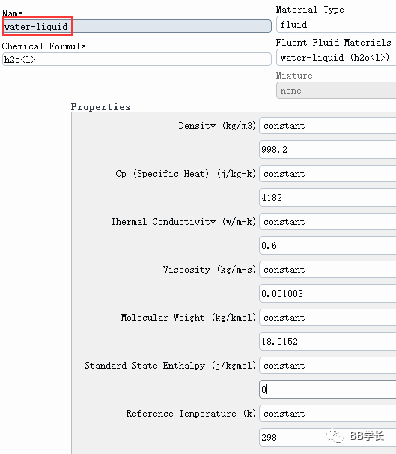Click the Chemical Formula label
This screenshot has width=396, height=454.
[x=44, y=46]
